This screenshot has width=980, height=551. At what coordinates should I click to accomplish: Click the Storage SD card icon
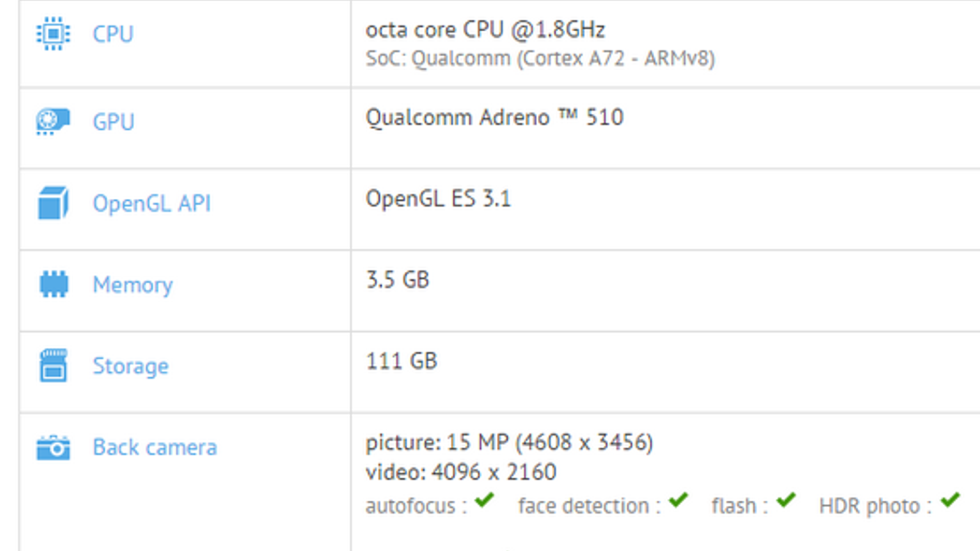point(53,365)
